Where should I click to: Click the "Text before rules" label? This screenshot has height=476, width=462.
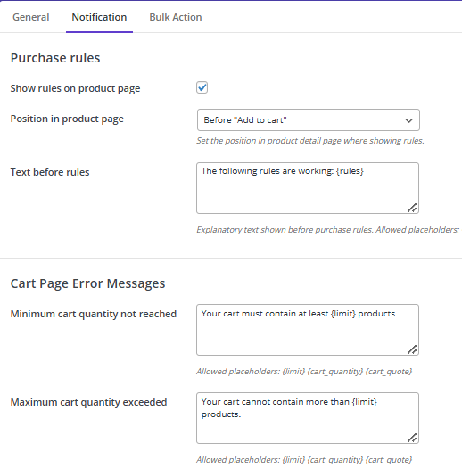tap(50, 172)
